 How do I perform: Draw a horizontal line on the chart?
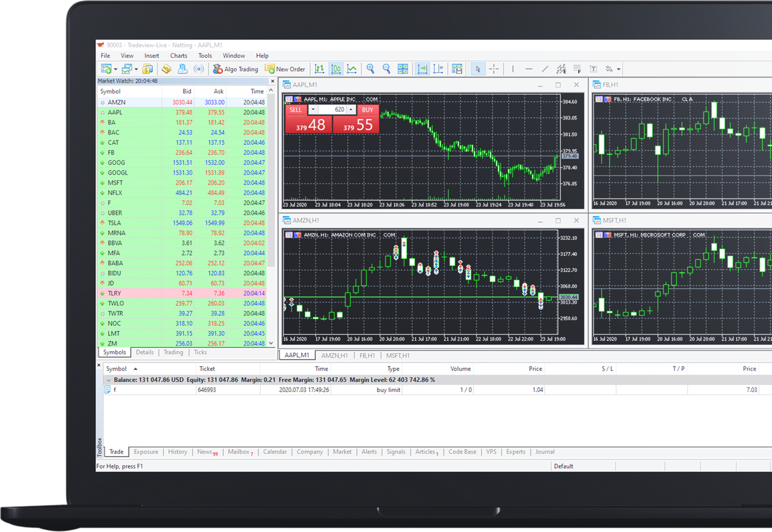click(x=528, y=69)
